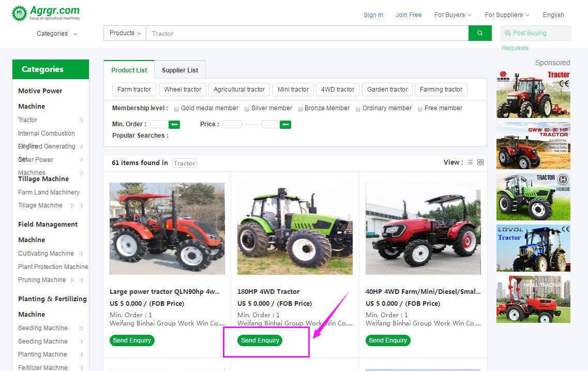This screenshot has height=371, width=588.
Task: Apply Min. Order filter green arrow
Action: (x=174, y=125)
